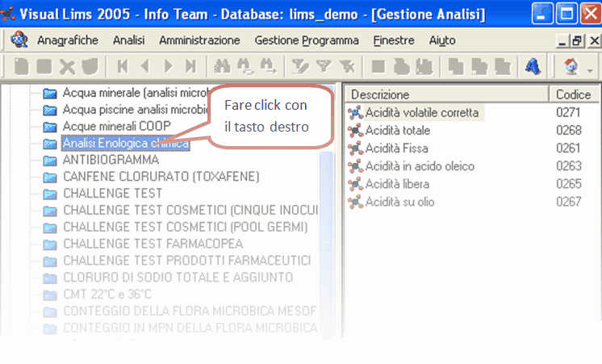Screen dimensions: 602x364
Task: Select the ANTIBIOGRAMMA tree item
Action: [111, 160]
